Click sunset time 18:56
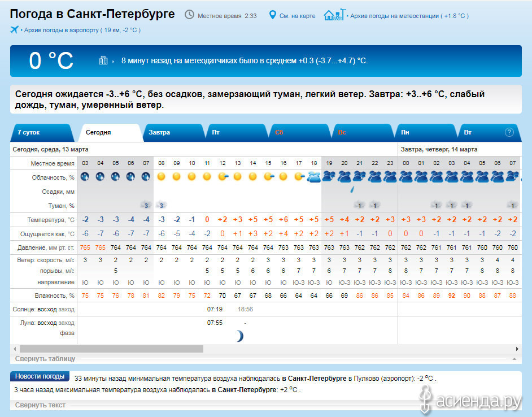The height and width of the screenshot is (417, 532). (x=245, y=309)
